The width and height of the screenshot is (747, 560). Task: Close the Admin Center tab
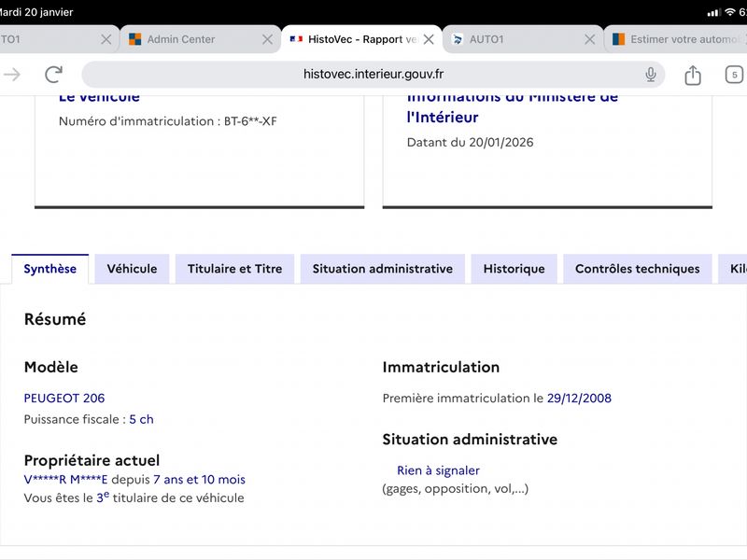tap(267, 39)
